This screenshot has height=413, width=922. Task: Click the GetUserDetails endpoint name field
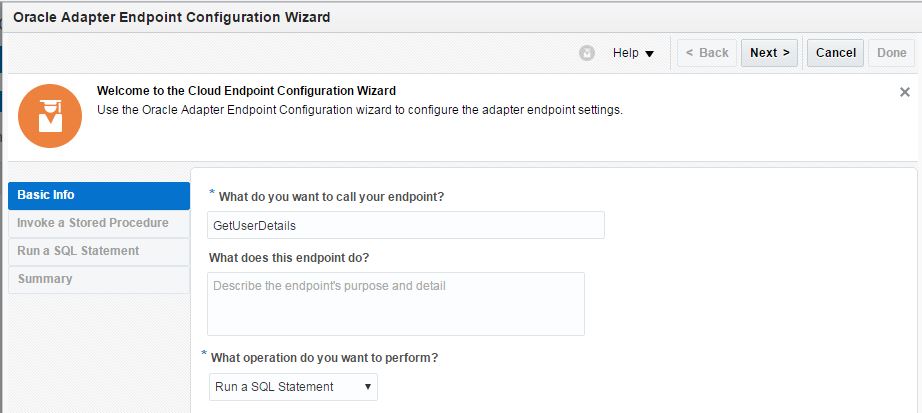tap(405, 226)
